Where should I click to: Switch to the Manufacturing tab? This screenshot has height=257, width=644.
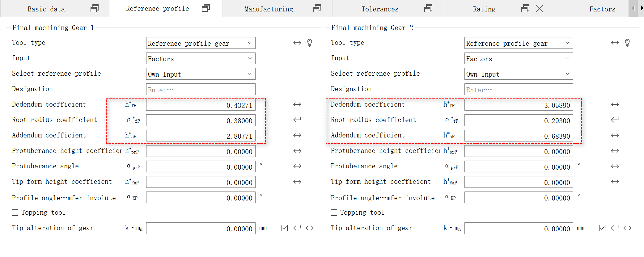[x=269, y=9]
